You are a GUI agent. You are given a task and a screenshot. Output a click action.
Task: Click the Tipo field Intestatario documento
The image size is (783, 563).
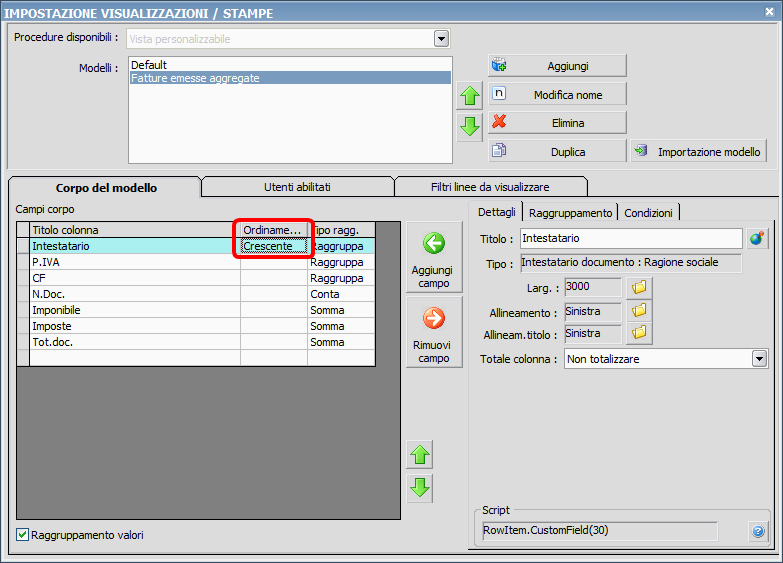click(631, 263)
